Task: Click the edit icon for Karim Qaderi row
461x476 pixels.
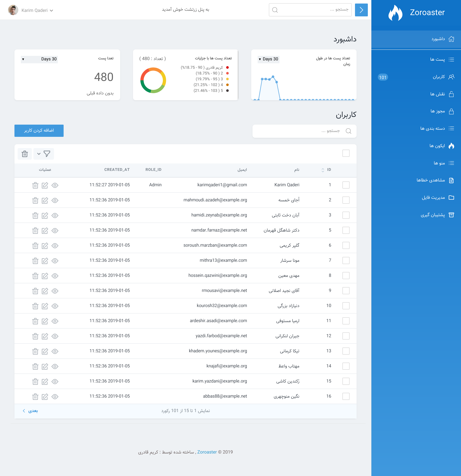Action: [45, 185]
